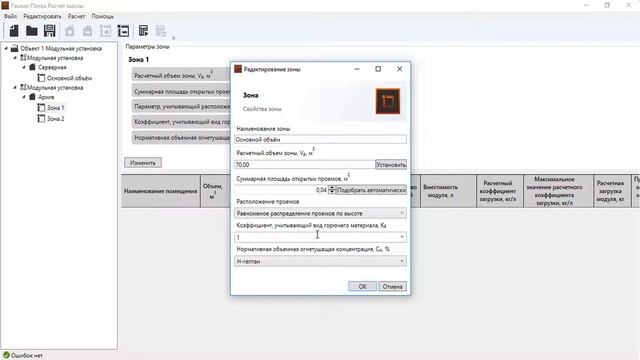The height and width of the screenshot is (360, 640).
Task: Open the Помощь menu
Action: coord(102,16)
